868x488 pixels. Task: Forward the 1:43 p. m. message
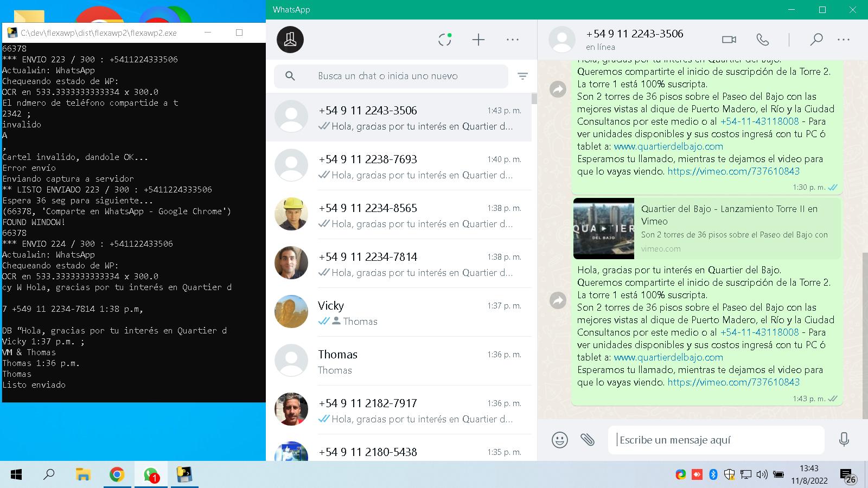click(558, 300)
